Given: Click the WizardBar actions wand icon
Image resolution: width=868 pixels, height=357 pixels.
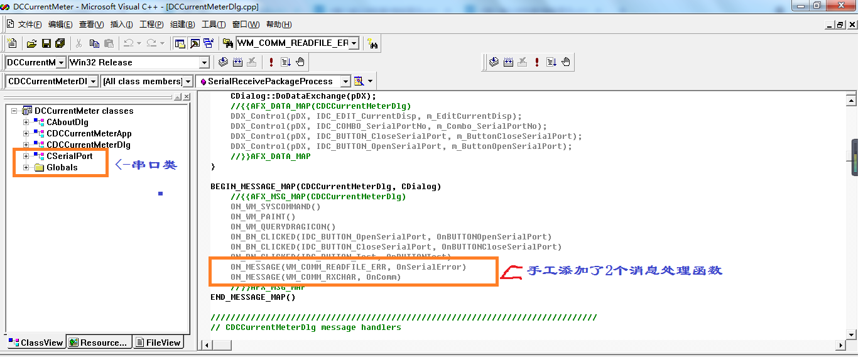Looking at the screenshot, I should (359, 81).
